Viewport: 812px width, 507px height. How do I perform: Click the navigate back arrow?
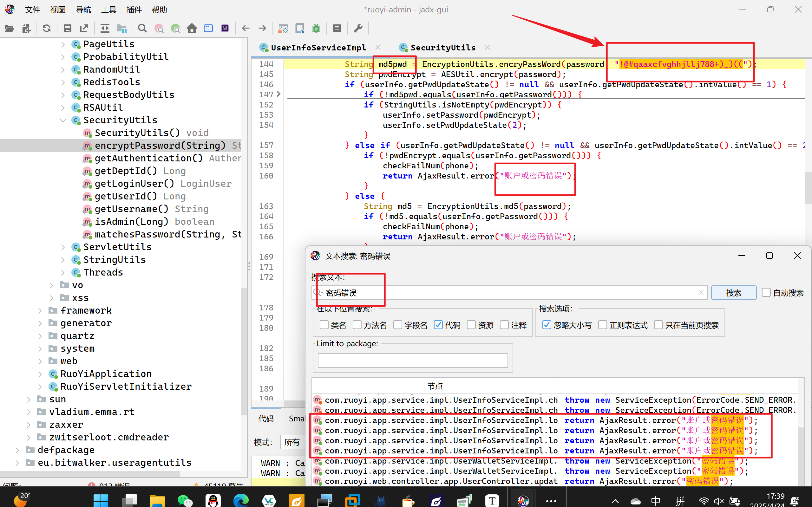(x=246, y=29)
